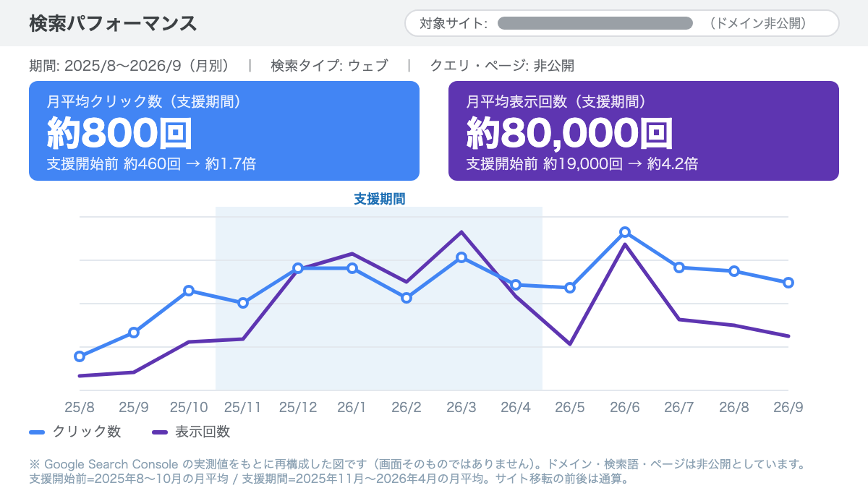The width and height of the screenshot is (868, 488).
Task: Click 支援開始前 約19,000回 → 約4.2倍 text
Action: tap(582, 163)
